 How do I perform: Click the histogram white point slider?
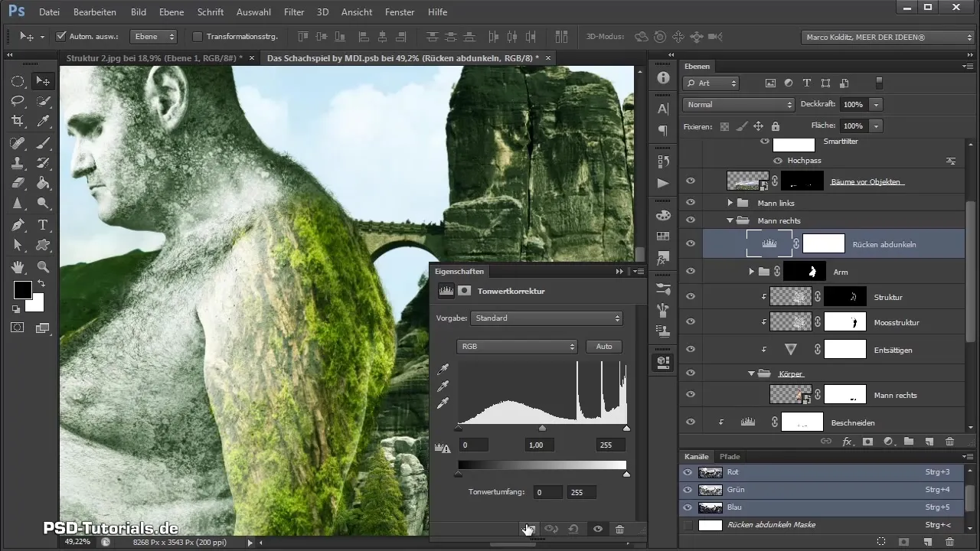pos(626,428)
